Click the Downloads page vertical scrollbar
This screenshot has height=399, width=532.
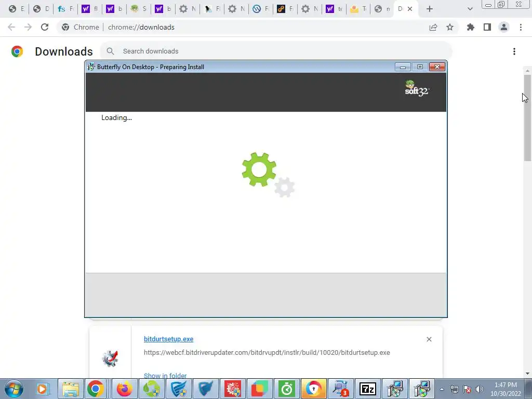527,117
